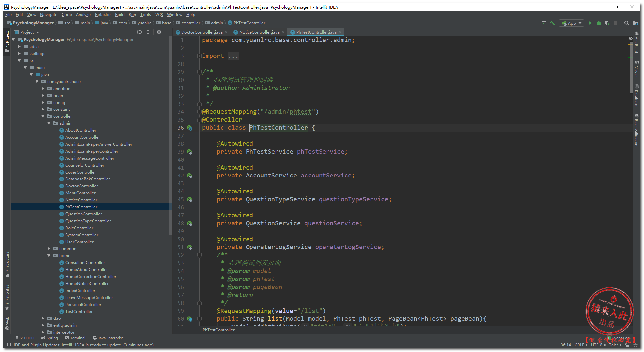Click autowired gutter icon on line 39
This screenshot has width=644, height=352.
[x=190, y=152]
